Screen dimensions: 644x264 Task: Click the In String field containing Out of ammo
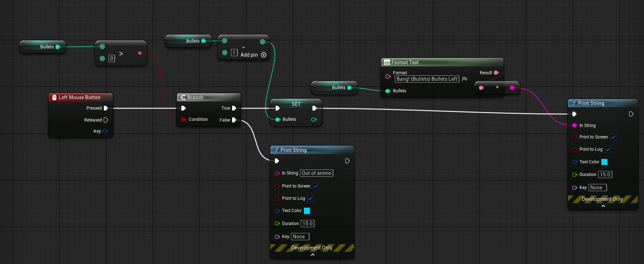coord(317,173)
